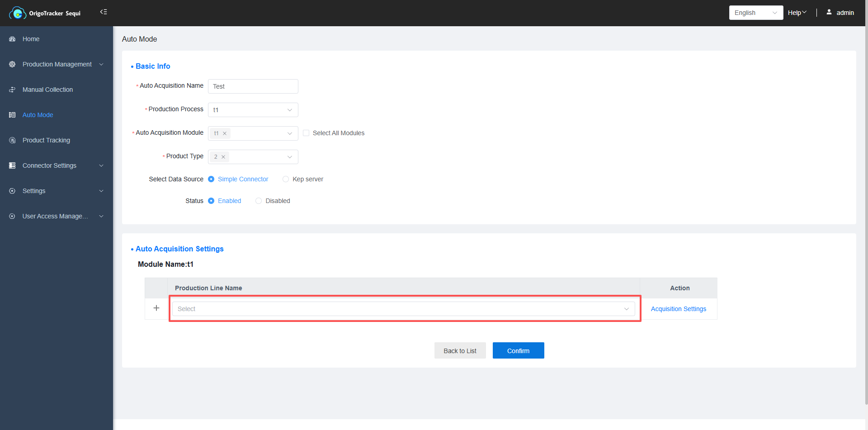Click the plus icon to add row
868x430 pixels.
(x=156, y=308)
